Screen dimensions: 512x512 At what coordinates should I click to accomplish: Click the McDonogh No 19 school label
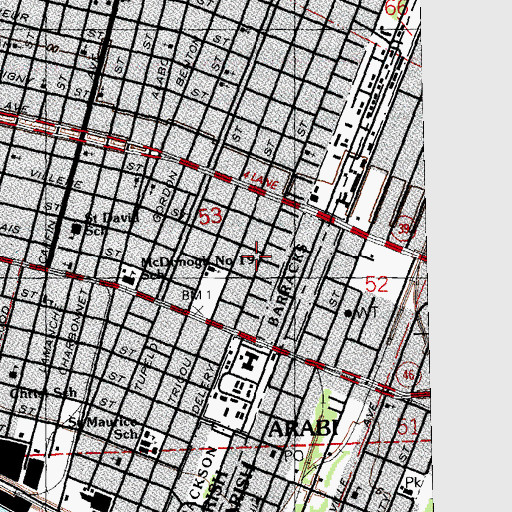197,268
